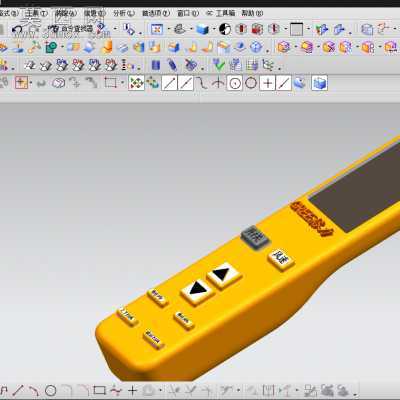Toggle the Quadrant Point snap option
The image size is (400, 400).
point(251,83)
